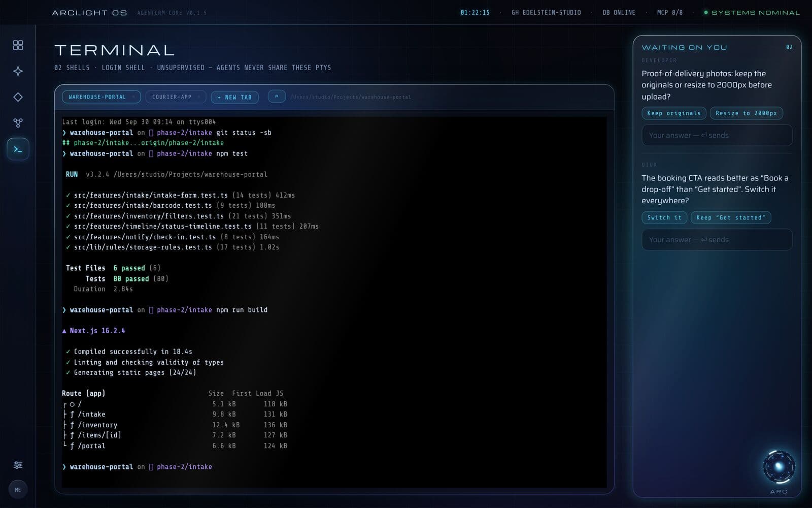Viewport: 812px width, 508px height.
Task: Open a new terminal with + NEW TAB
Action: pyautogui.click(x=234, y=97)
